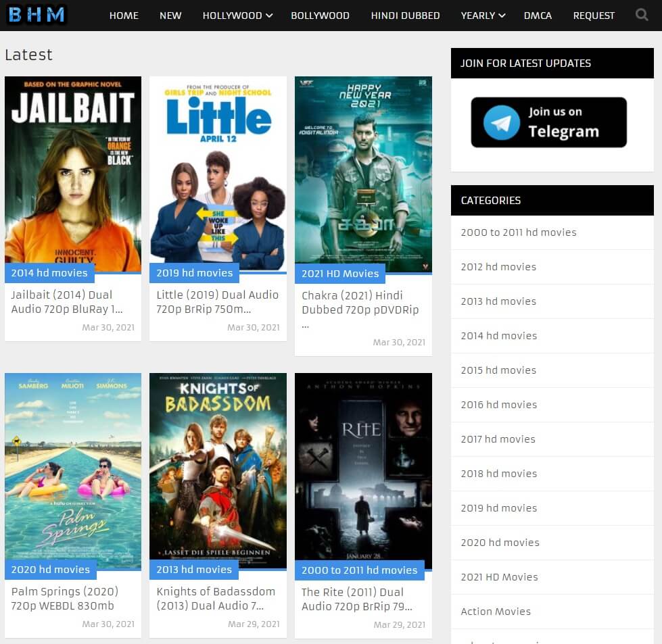Viewport: 662px width, 644px height.
Task: Open the Little (2019) Dual Audio title link
Action: (218, 302)
